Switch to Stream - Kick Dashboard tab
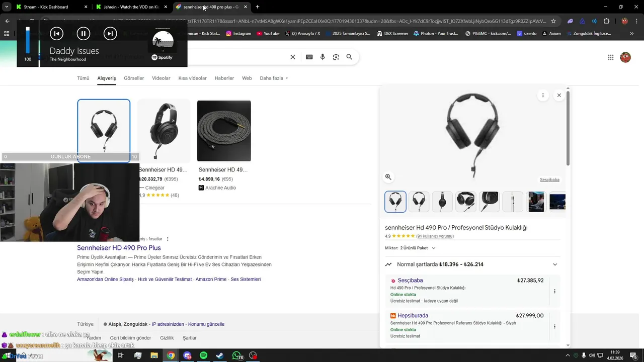Screen dimensions: 644x362 click(x=51, y=7)
